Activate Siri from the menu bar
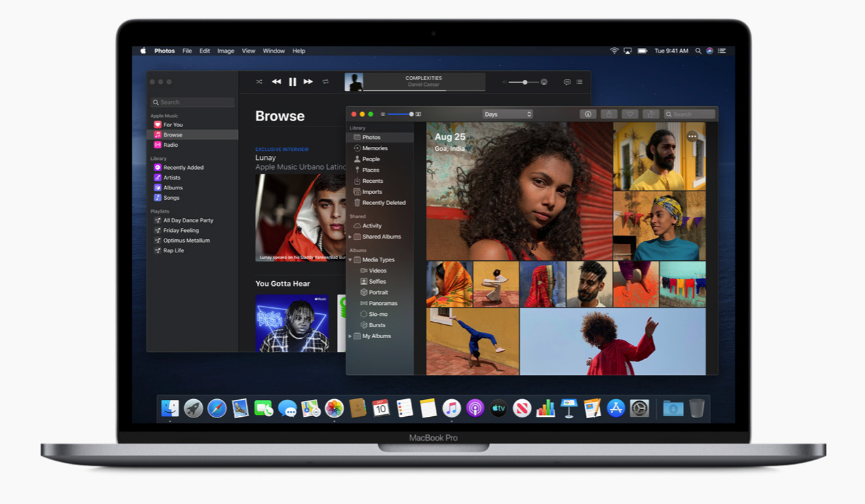Image resolution: width=865 pixels, height=504 pixels. click(x=710, y=50)
